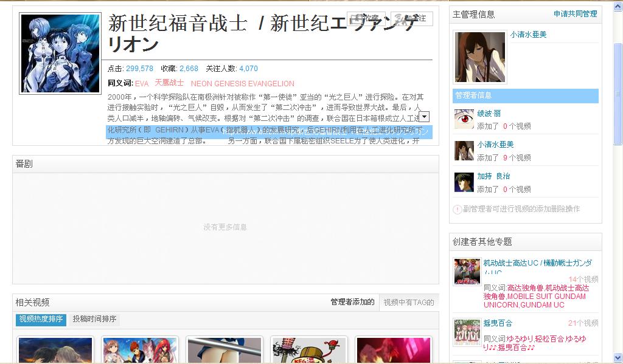The height and width of the screenshot is (364, 623).
Task: Expand the description with the arrow button
Action: pyautogui.click(x=424, y=117)
